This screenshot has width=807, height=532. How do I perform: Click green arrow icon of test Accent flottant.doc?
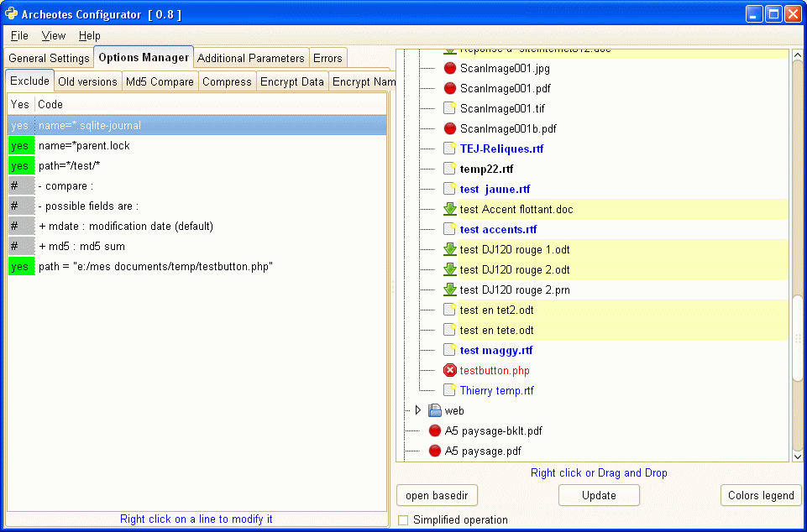point(449,209)
